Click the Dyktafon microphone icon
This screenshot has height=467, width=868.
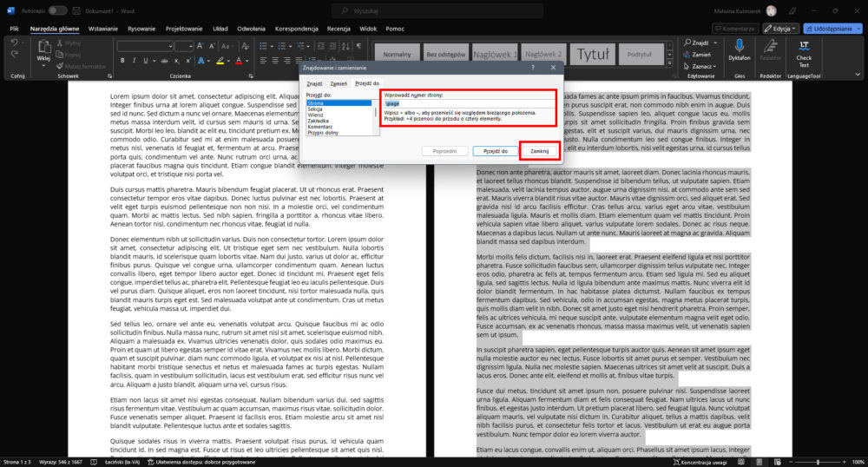(x=739, y=47)
